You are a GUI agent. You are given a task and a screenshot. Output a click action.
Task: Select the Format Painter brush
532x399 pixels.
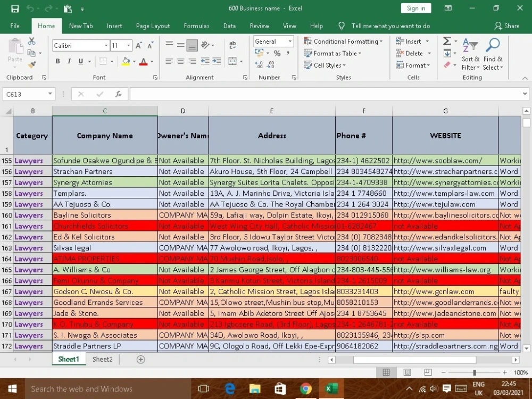31,64
